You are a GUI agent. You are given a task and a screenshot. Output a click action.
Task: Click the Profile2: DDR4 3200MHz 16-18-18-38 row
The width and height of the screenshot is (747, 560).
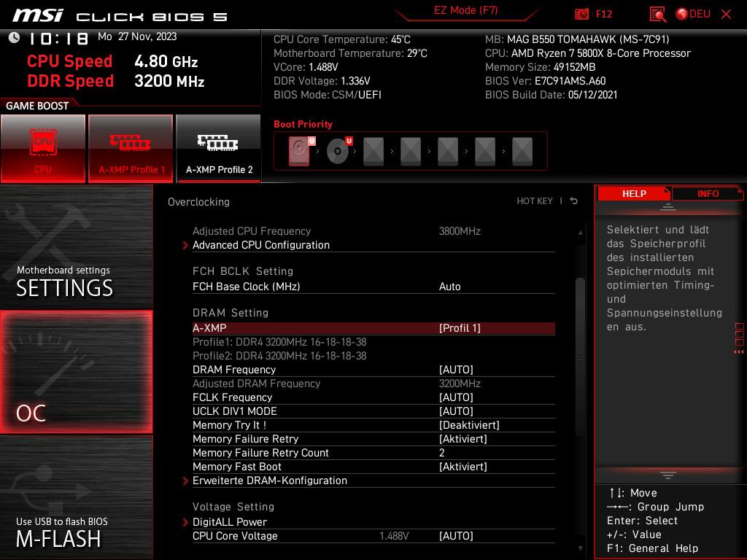279,356
